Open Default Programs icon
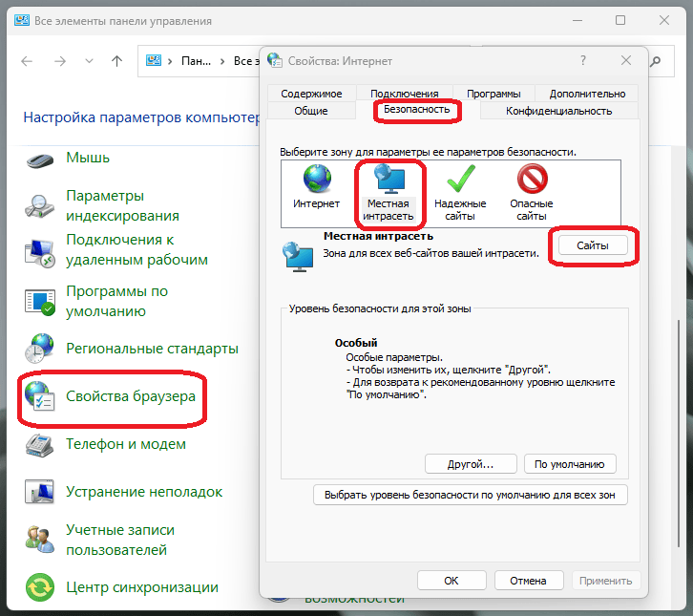 click(x=40, y=300)
